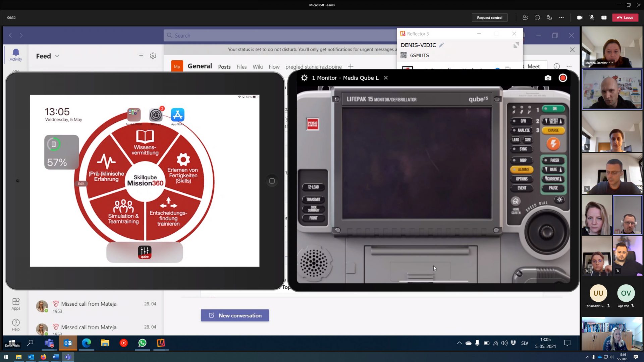Image resolution: width=644 pixels, height=362 pixels.
Task: Add a new tab with plus icon
Action: [351, 66]
